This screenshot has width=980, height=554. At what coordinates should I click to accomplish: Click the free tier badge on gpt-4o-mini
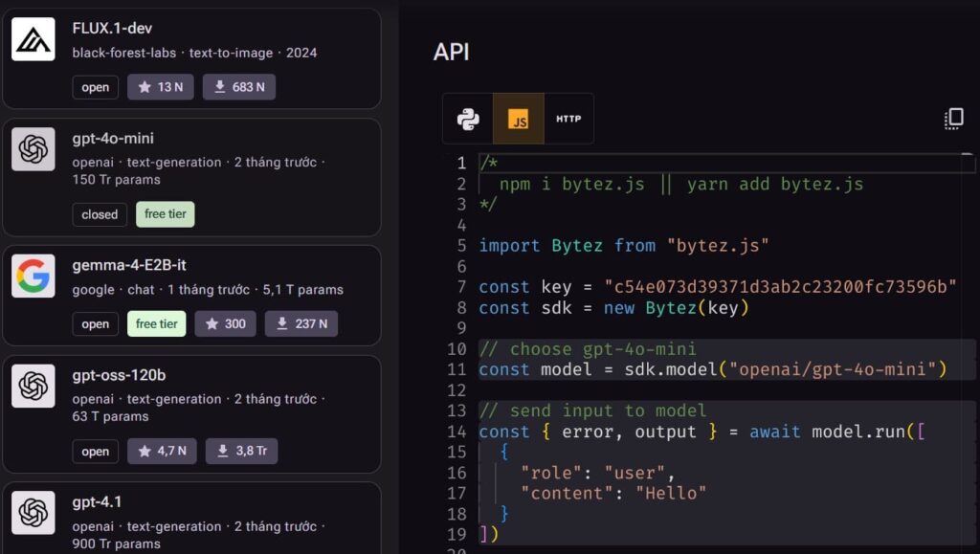166,214
